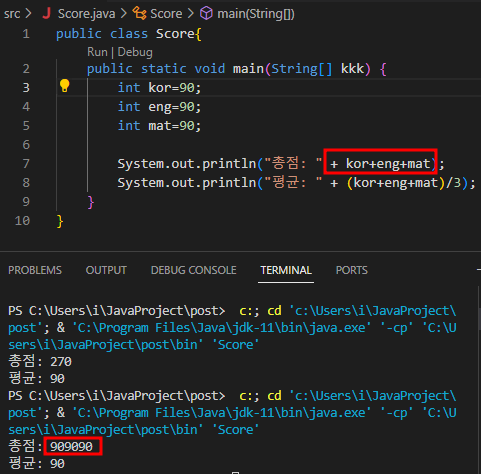Click '(kor+eng+mat)/3' expression on line 8
This screenshot has height=474, width=481.
[404, 183]
